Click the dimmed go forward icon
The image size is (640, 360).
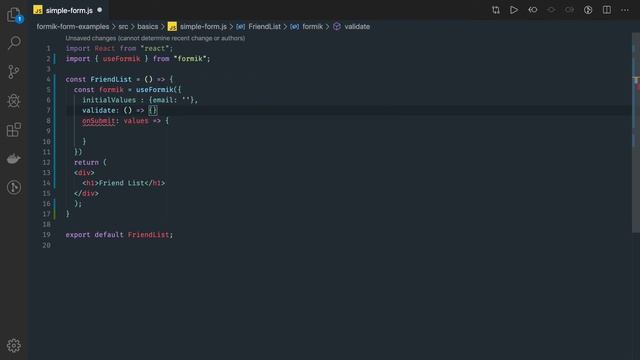(x=569, y=10)
